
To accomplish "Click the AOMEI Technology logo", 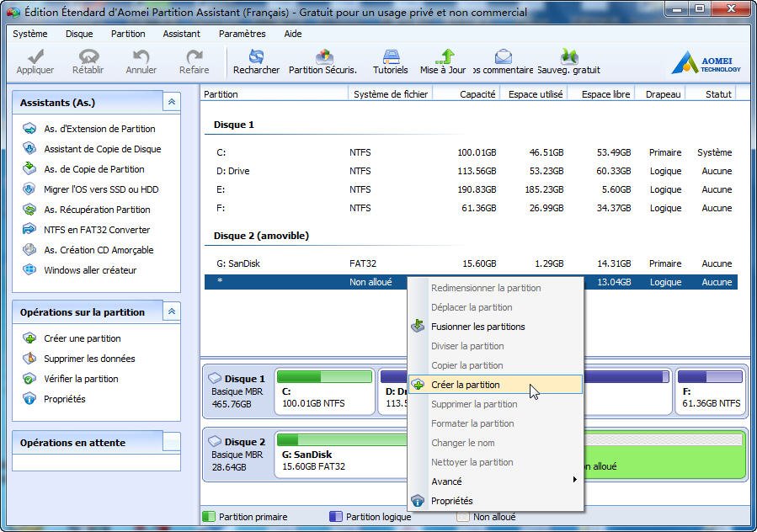I will tap(706, 62).
